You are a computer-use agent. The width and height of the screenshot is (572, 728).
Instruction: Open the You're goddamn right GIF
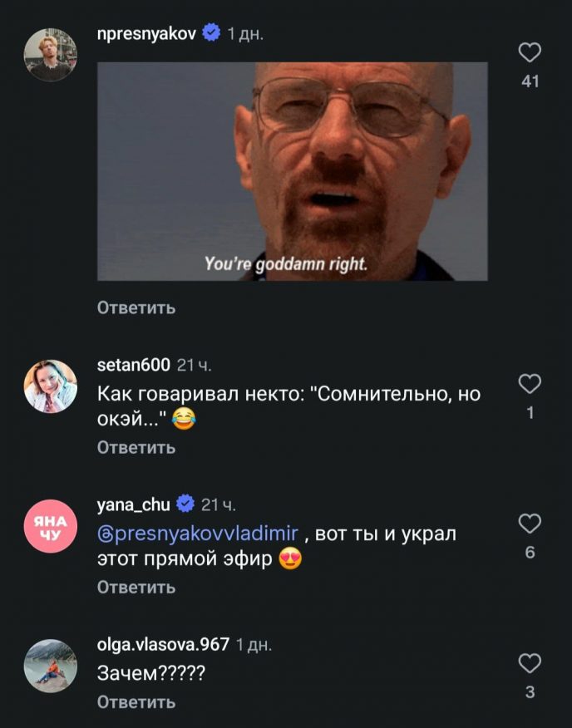[293, 171]
